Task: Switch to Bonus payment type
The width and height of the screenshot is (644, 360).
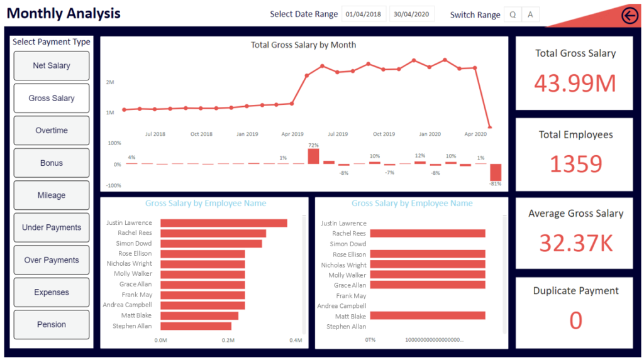Action: coord(52,163)
